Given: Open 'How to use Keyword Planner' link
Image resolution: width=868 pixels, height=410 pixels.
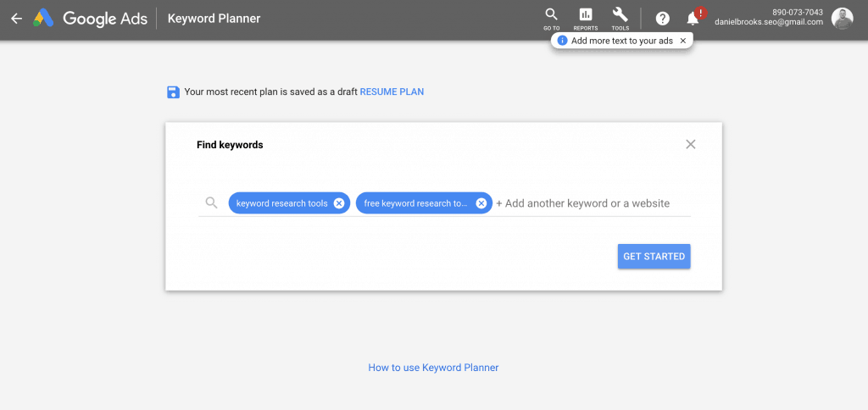Looking at the screenshot, I should point(433,368).
